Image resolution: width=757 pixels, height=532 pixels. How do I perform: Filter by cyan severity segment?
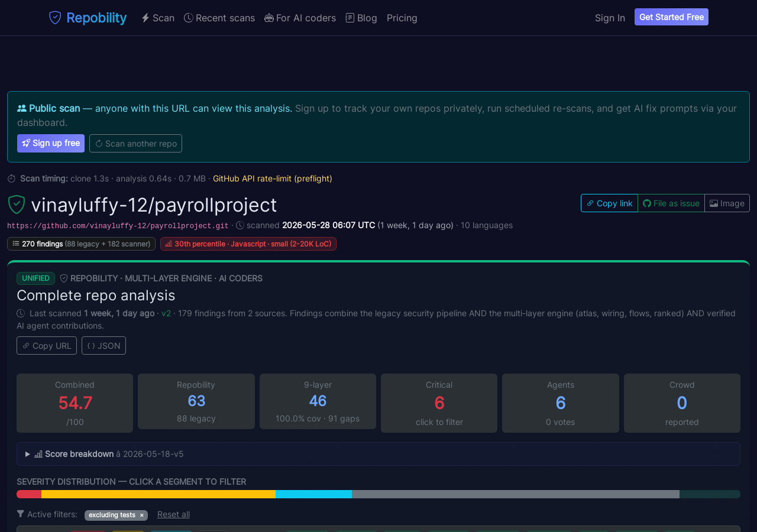(313, 494)
